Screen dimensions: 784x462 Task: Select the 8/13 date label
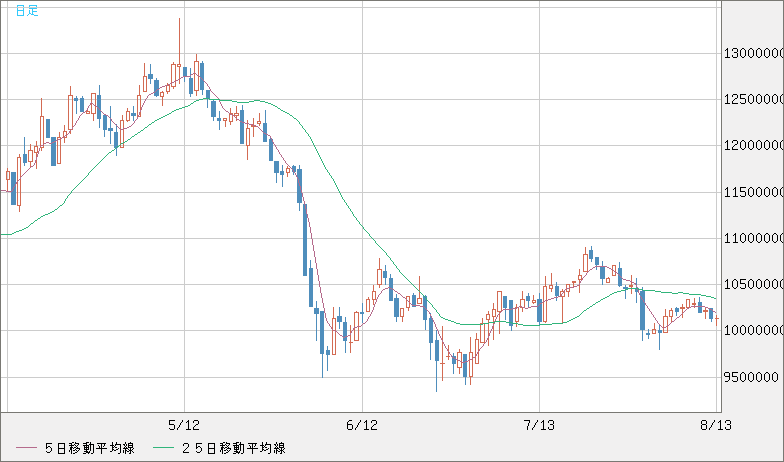716,426
